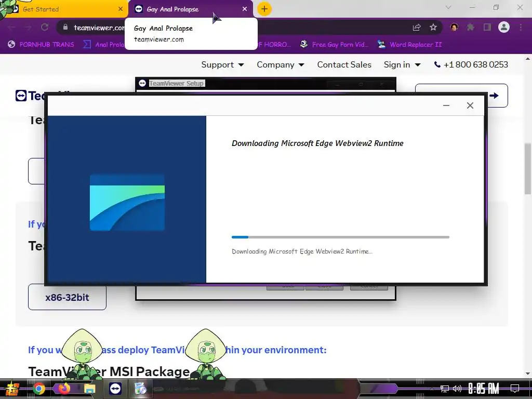
Task: Open File Explorer from the taskbar
Action: click(x=89, y=389)
